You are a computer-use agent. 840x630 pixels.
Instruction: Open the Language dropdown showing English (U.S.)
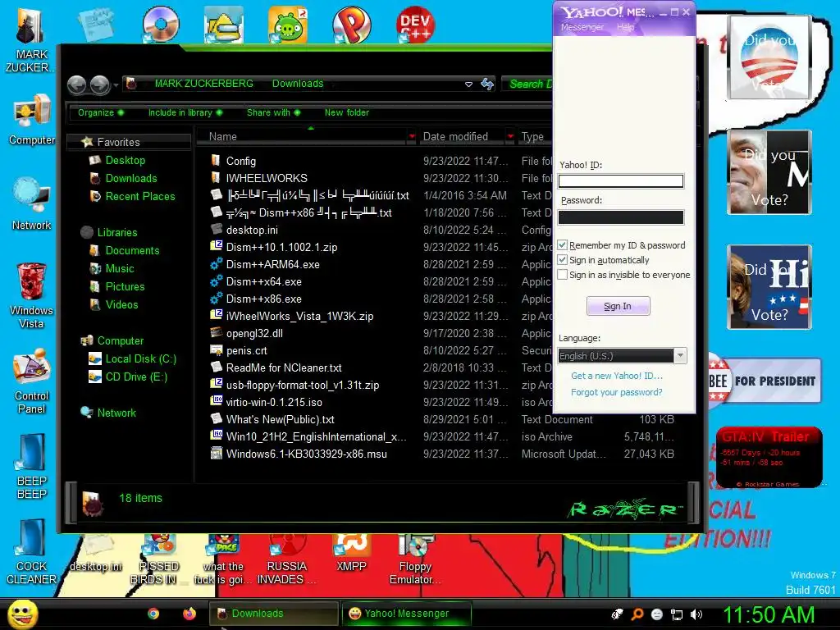(x=622, y=356)
